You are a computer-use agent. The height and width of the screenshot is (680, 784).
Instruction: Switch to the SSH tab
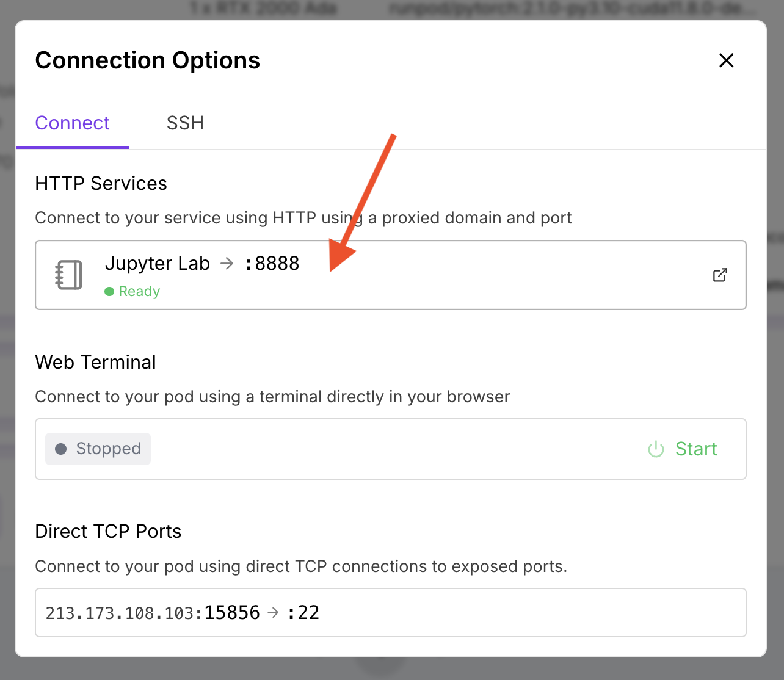point(185,123)
